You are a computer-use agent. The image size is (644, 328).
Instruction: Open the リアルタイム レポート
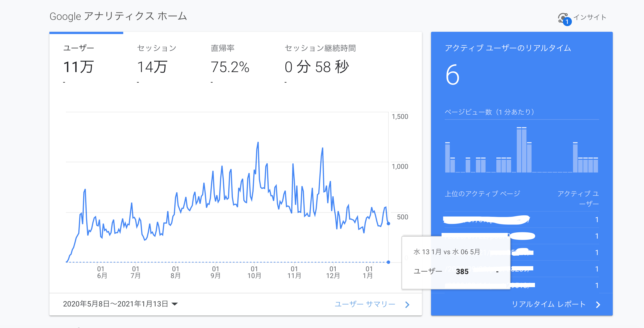click(x=549, y=304)
